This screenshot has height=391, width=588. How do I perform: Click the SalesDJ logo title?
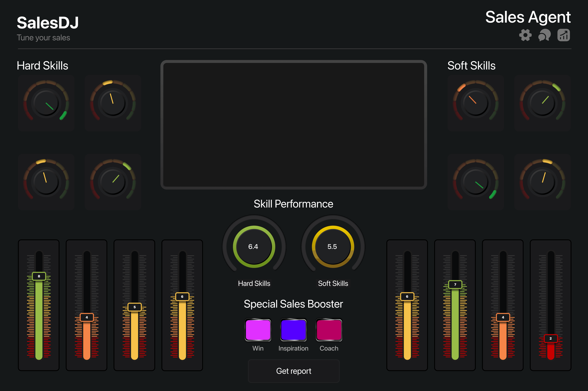pos(48,23)
